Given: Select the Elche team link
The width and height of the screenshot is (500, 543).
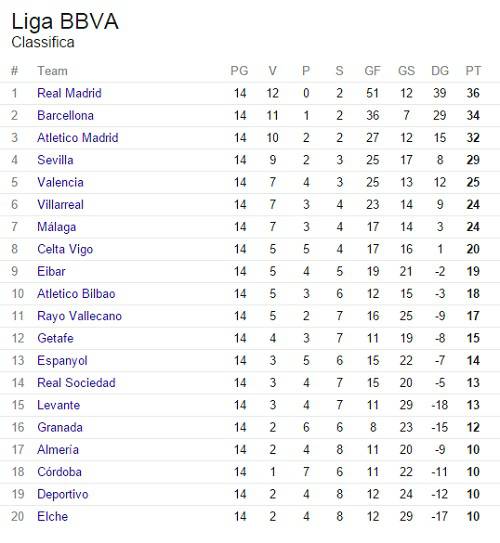Looking at the screenshot, I should coord(53,517).
